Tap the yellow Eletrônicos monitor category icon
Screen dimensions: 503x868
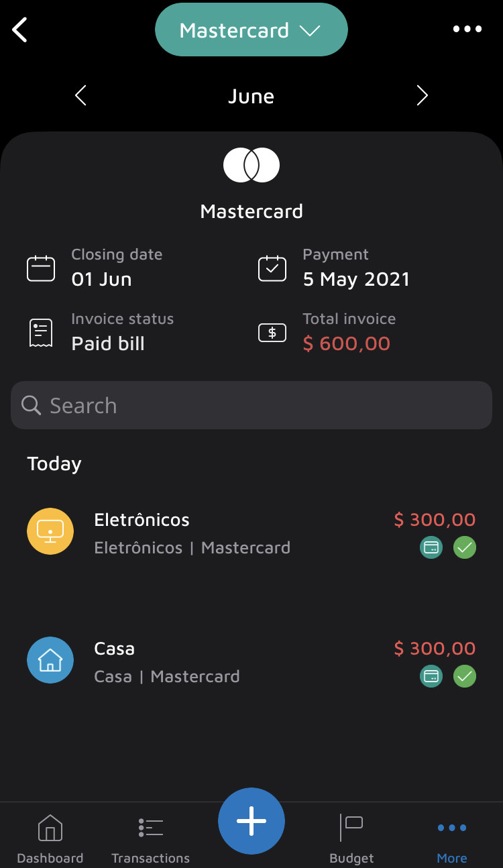pyautogui.click(x=50, y=531)
